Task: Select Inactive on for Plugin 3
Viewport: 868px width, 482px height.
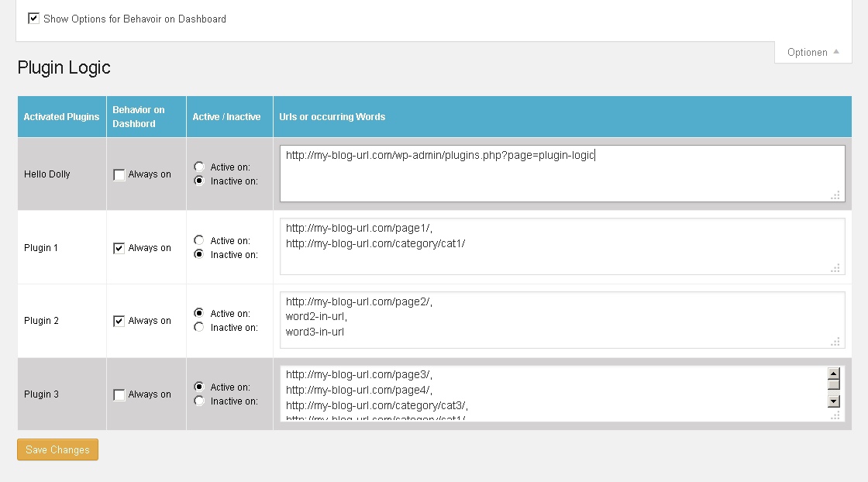Action: 199,401
